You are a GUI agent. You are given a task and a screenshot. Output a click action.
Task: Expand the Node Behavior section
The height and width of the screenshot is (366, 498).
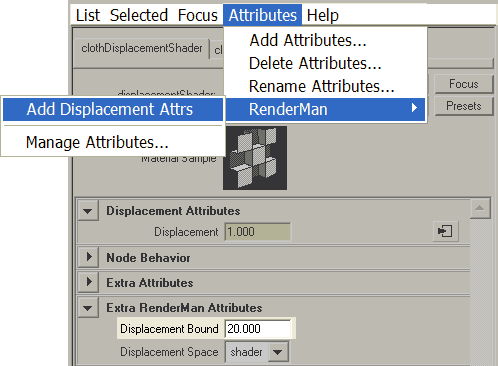click(x=88, y=257)
